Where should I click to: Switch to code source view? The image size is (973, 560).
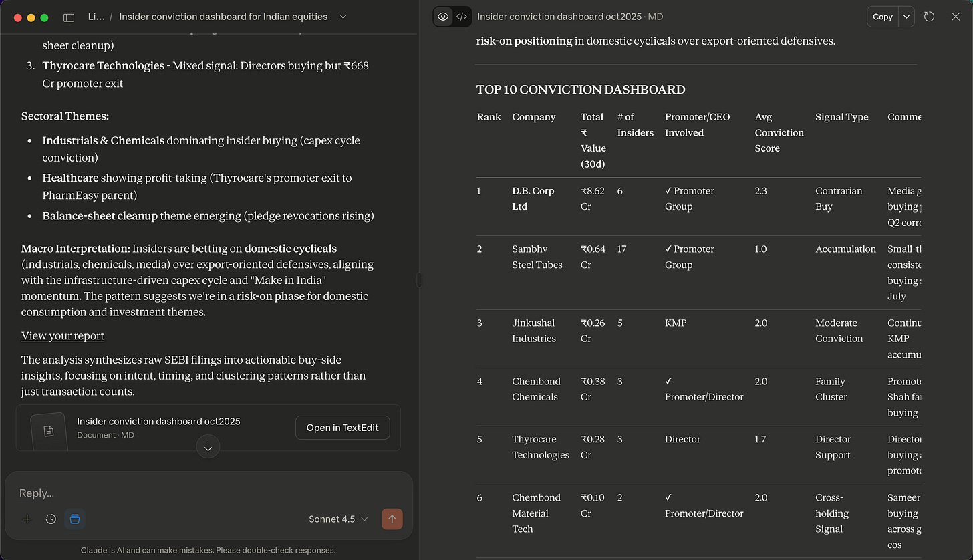[462, 17]
